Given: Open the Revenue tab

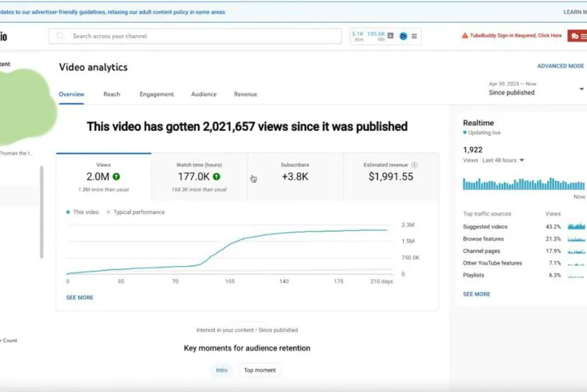Looking at the screenshot, I should point(245,94).
